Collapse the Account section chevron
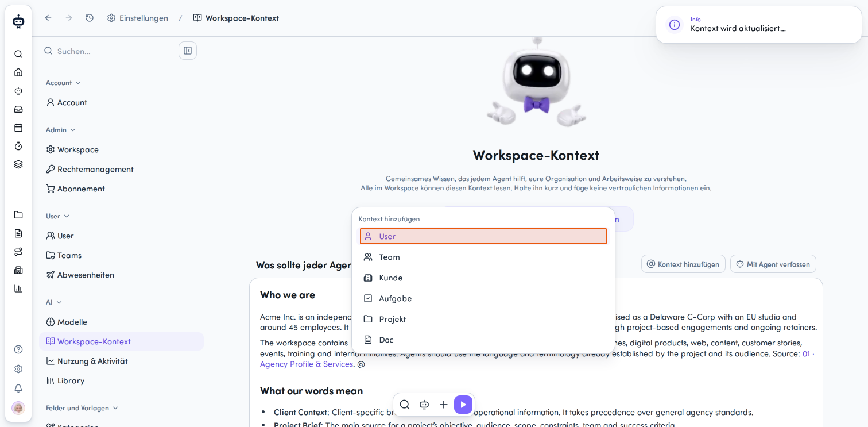The width and height of the screenshot is (868, 427). pos(78,83)
